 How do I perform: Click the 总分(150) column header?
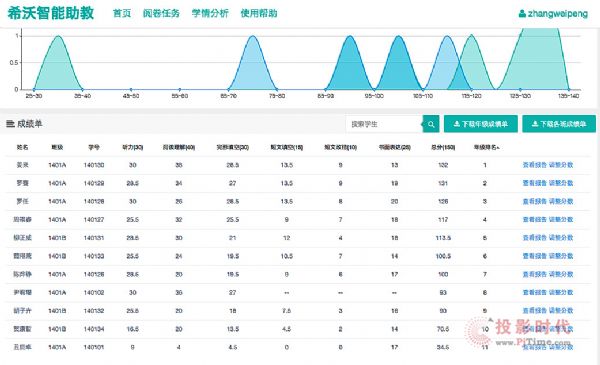point(443,147)
